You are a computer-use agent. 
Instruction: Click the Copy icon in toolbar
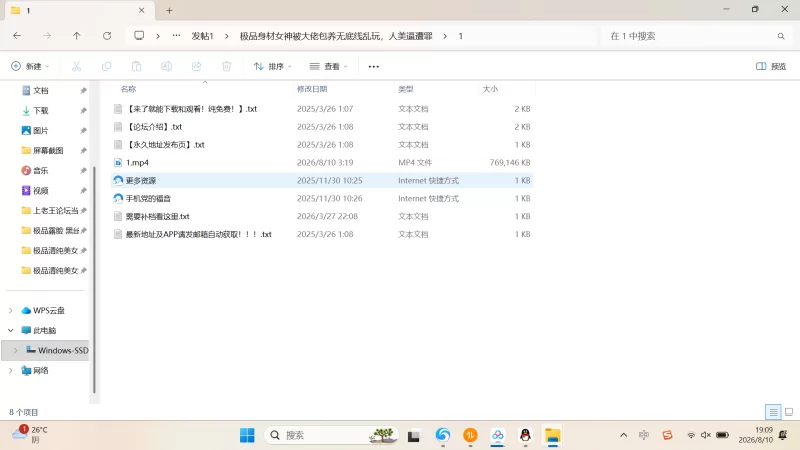106,66
